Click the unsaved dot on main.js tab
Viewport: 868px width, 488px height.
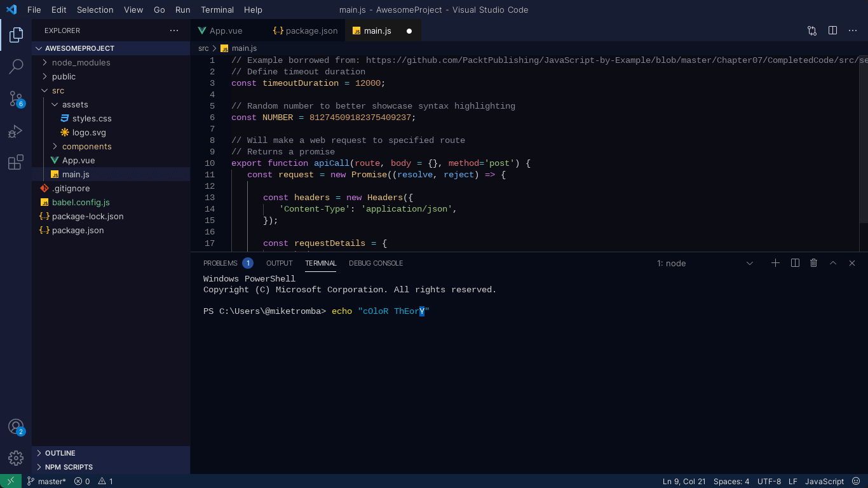[x=409, y=30]
